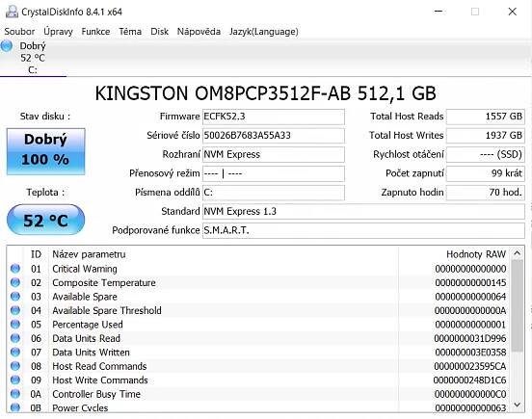Select the C: drive tab showing 52 °C
This screenshot has width=532, height=419.
33,58
